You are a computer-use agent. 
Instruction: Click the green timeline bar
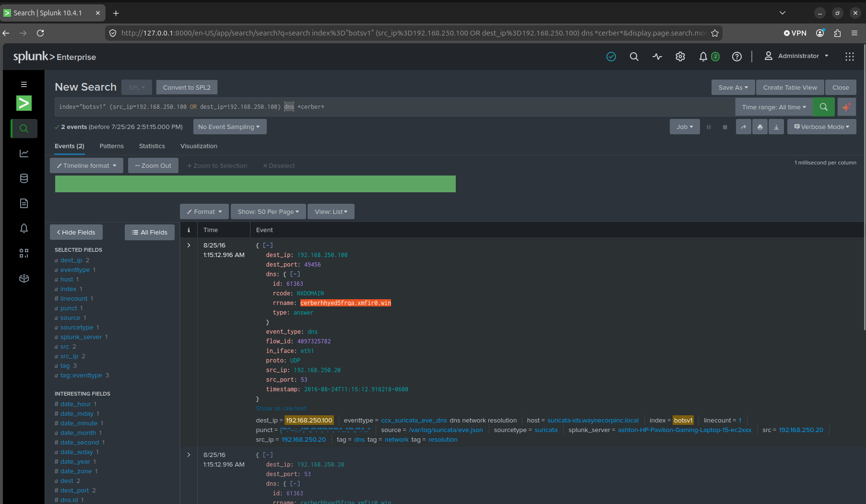pos(255,184)
